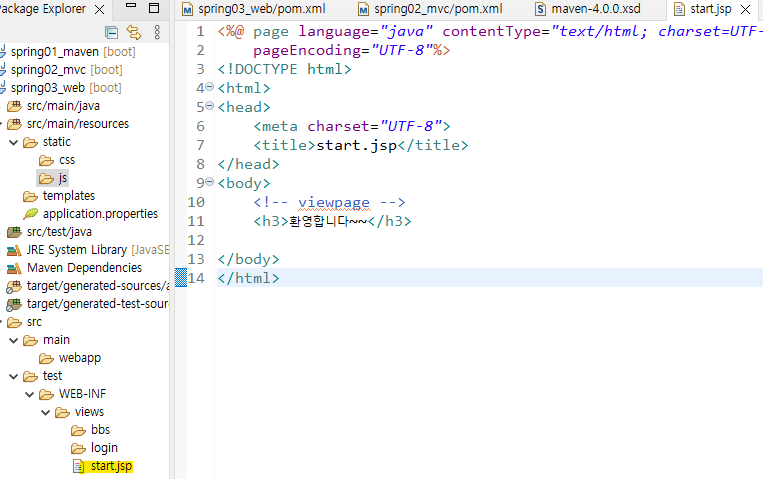
Task: Select spring03_web project
Action: 66,88
